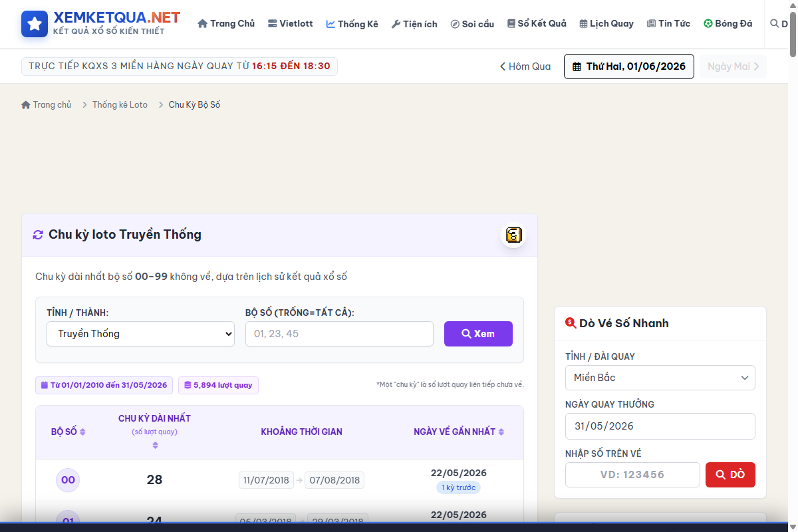Go to Hôm Qua previous day
798x532 pixels.
pos(525,66)
